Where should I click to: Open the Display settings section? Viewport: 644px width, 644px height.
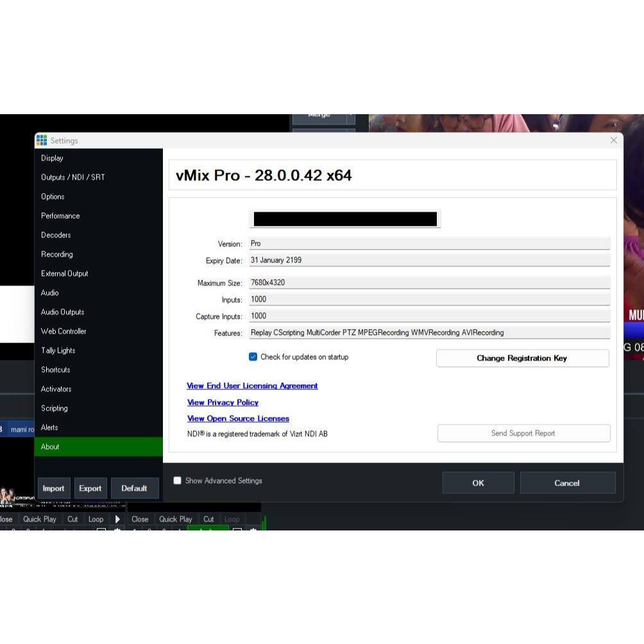coord(99,158)
